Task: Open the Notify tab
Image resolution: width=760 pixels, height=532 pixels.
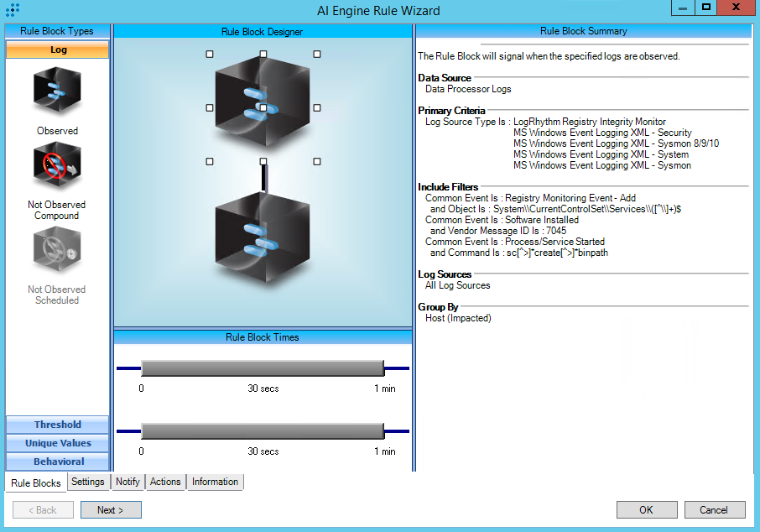Action: tap(128, 482)
